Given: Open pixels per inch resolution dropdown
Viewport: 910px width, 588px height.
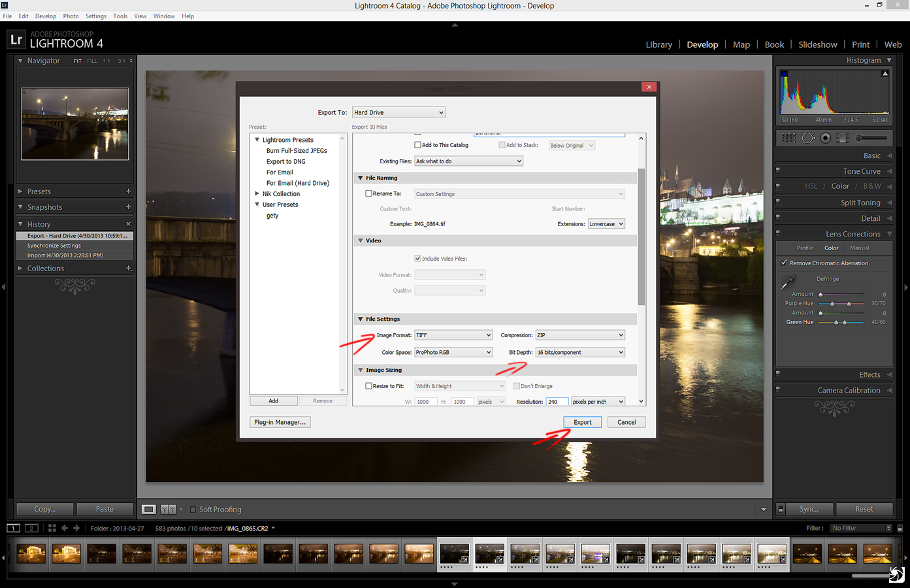Looking at the screenshot, I should pyautogui.click(x=598, y=402).
